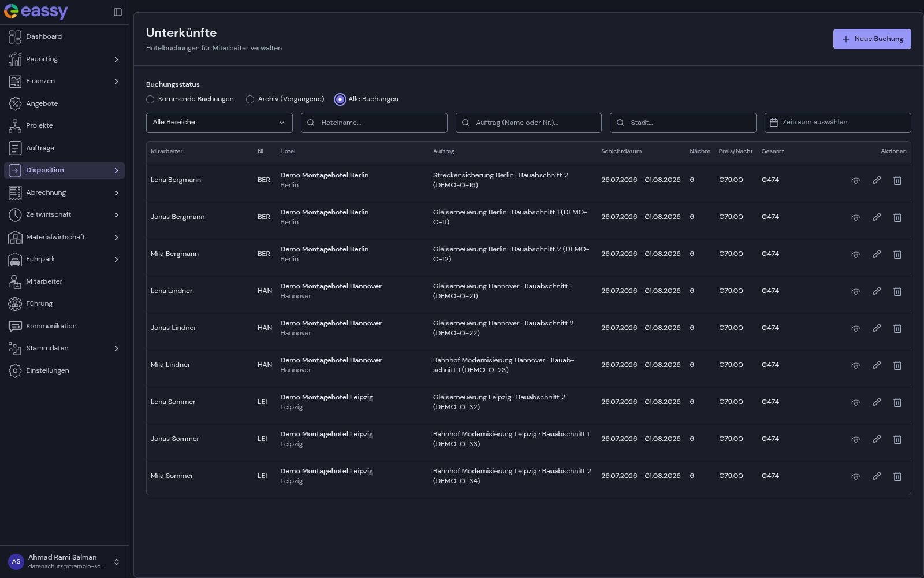Delete Lena Lindner booking trash icon
Image resolution: width=924 pixels, height=578 pixels.
897,291
